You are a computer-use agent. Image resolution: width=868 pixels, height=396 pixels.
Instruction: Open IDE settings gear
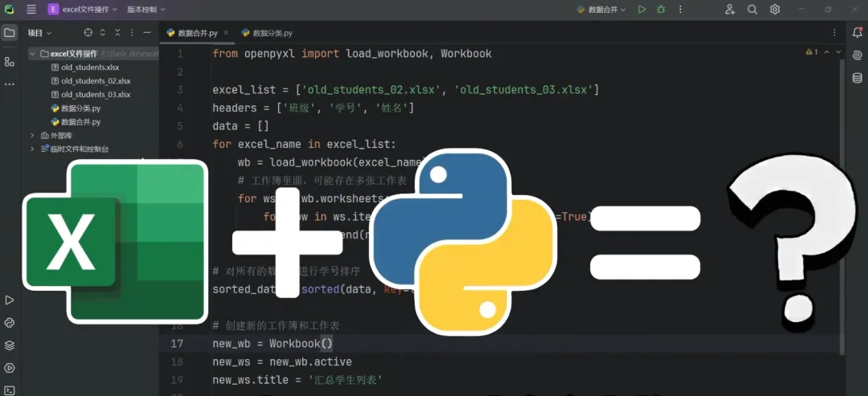click(x=775, y=10)
